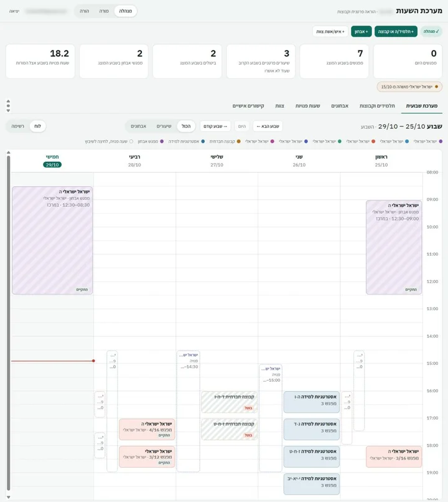Open Thursday's 08:30–12:30 assessment event
This screenshot has width=448, height=502.
click(x=52, y=240)
